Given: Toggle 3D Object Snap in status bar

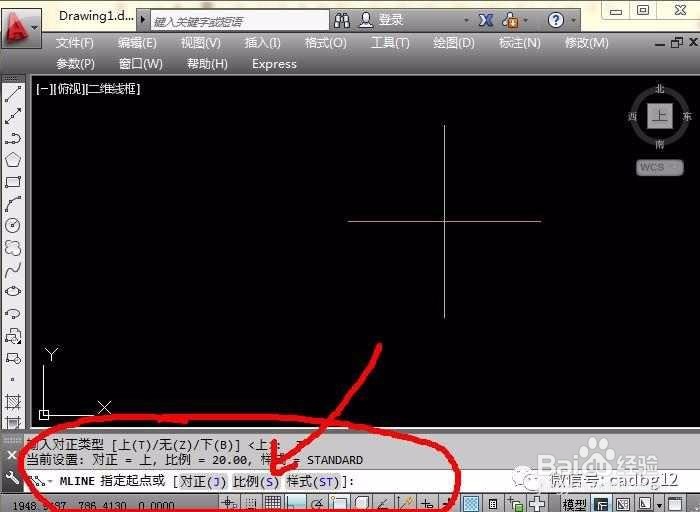Looking at the screenshot, I should [x=361, y=504].
